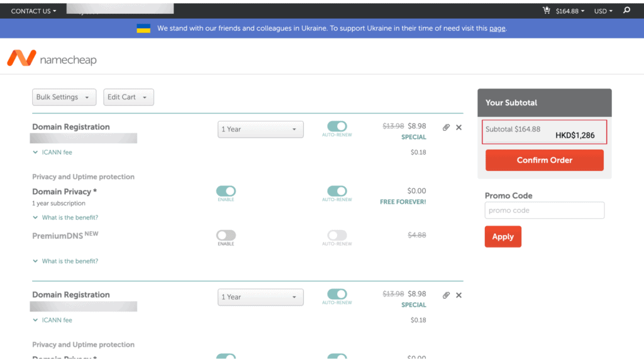Remove the second Domain Registration with X
Image resolution: width=644 pixels, height=362 pixels.
[x=458, y=295]
